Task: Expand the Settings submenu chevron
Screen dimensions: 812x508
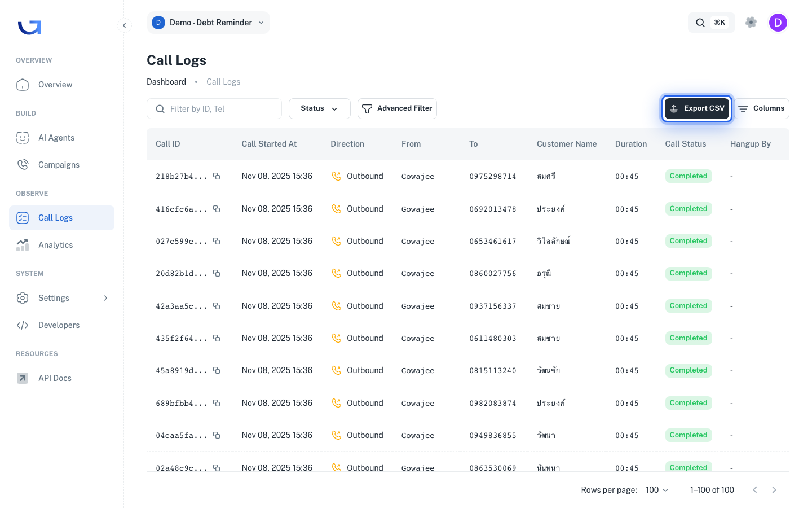Action: point(105,298)
